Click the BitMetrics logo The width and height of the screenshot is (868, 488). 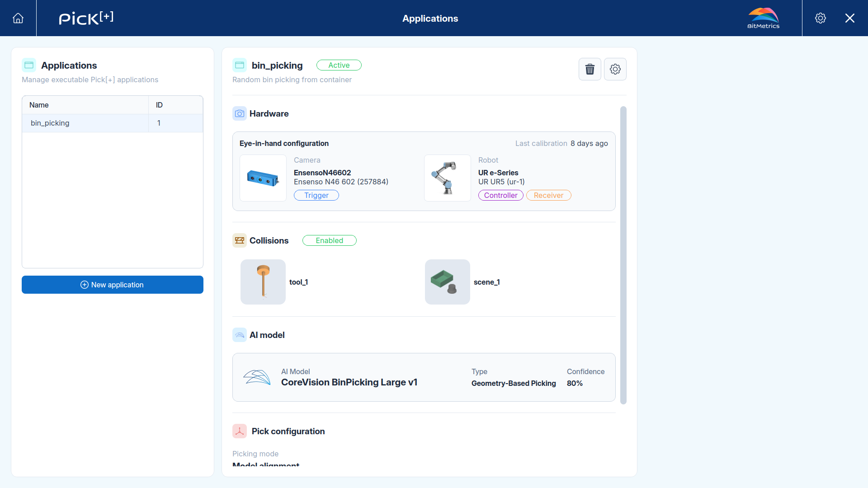pos(764,18)
